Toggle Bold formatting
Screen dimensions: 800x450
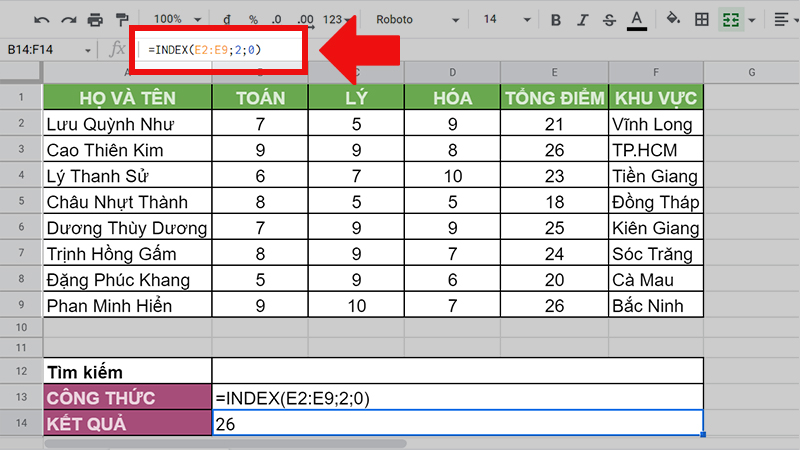556,19
